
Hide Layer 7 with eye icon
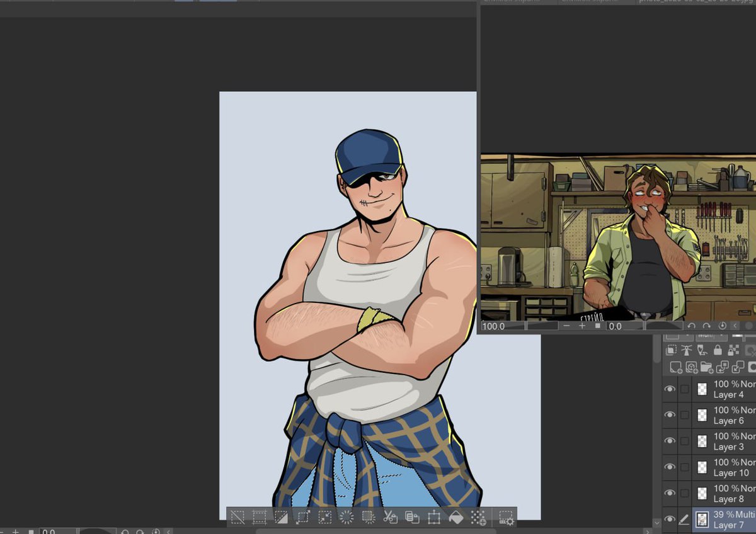pos(670,520)
